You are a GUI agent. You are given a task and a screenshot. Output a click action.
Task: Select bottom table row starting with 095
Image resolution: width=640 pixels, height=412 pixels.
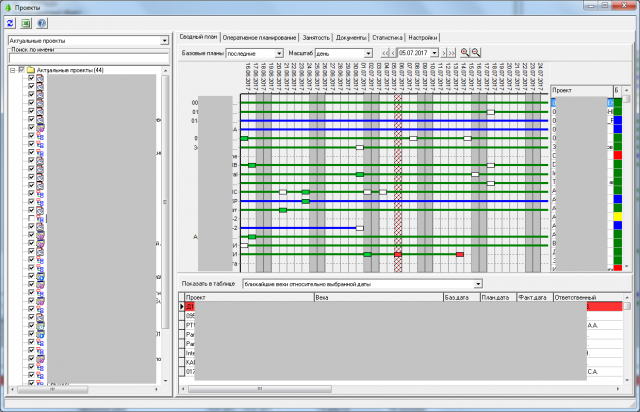(401, 316)
